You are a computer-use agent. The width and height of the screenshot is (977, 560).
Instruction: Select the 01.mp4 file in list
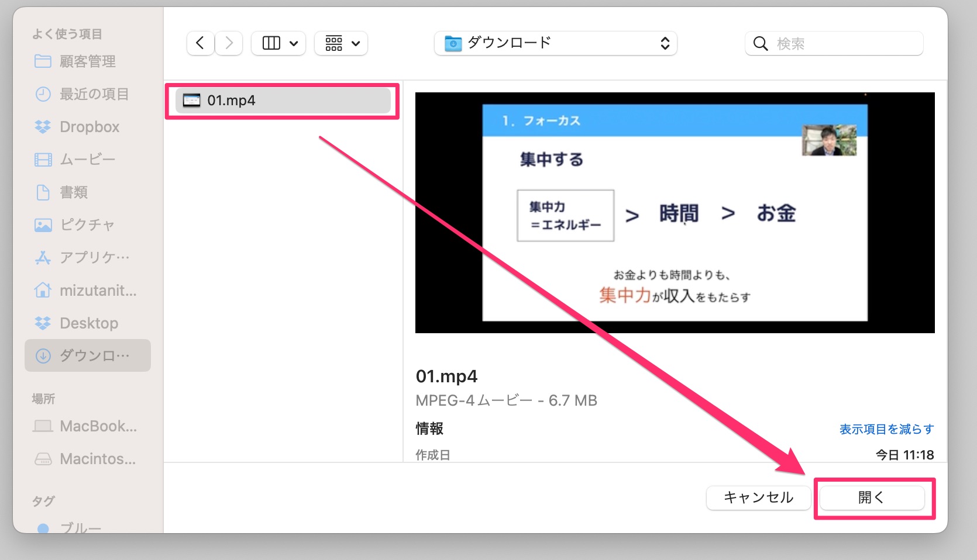[283, 101]
